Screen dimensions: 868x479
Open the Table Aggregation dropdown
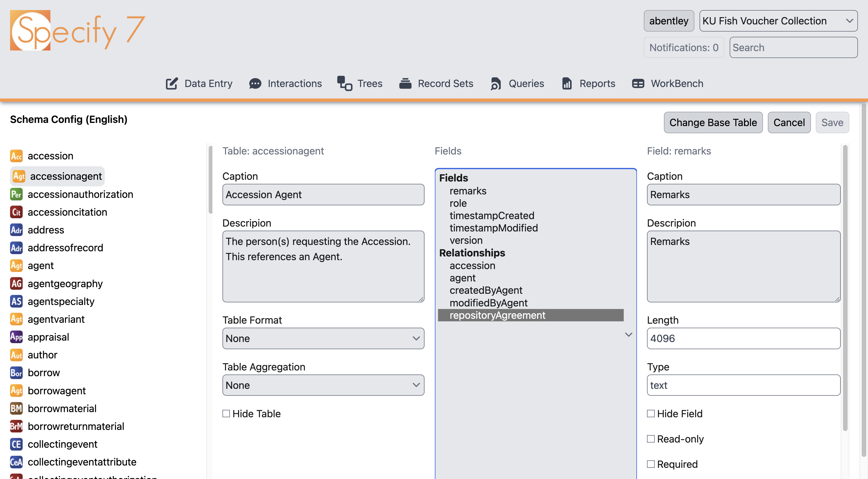(x=323, y=385)
